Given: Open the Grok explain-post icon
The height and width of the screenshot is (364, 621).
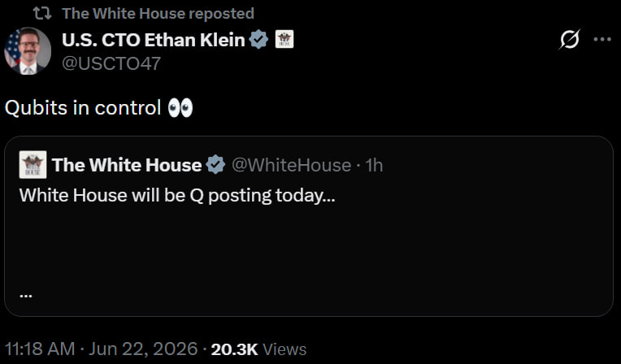Looking at the screenshot, I should pos(570,39).
